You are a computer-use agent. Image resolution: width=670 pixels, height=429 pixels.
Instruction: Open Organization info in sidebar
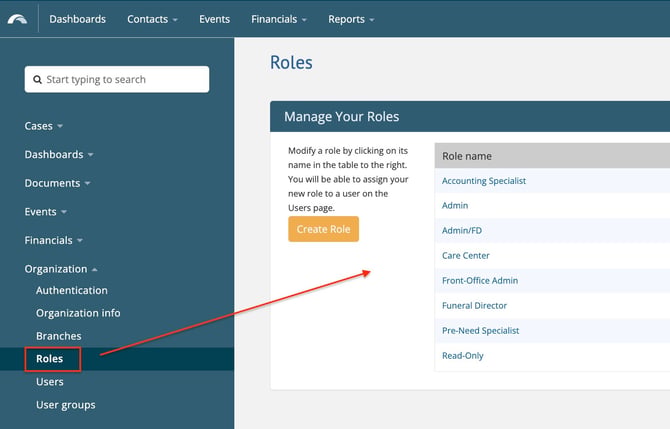pyautogui.click(x=78, y=313)
